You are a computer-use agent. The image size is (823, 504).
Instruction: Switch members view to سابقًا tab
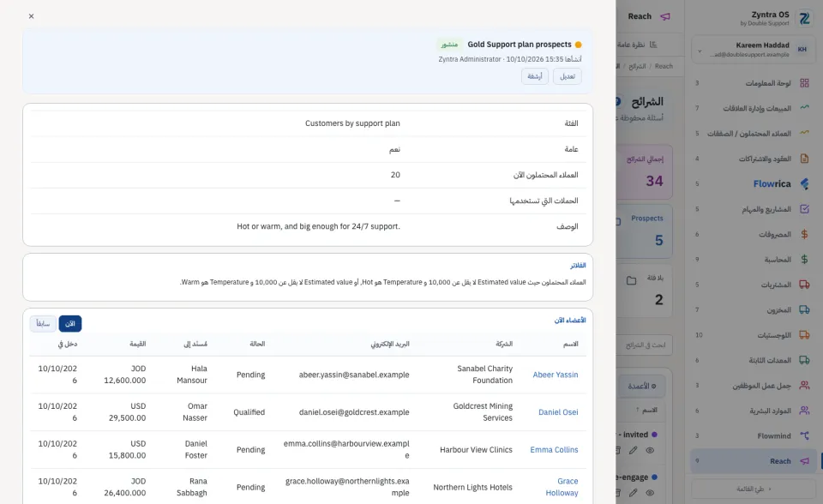[x=43, y=323]
